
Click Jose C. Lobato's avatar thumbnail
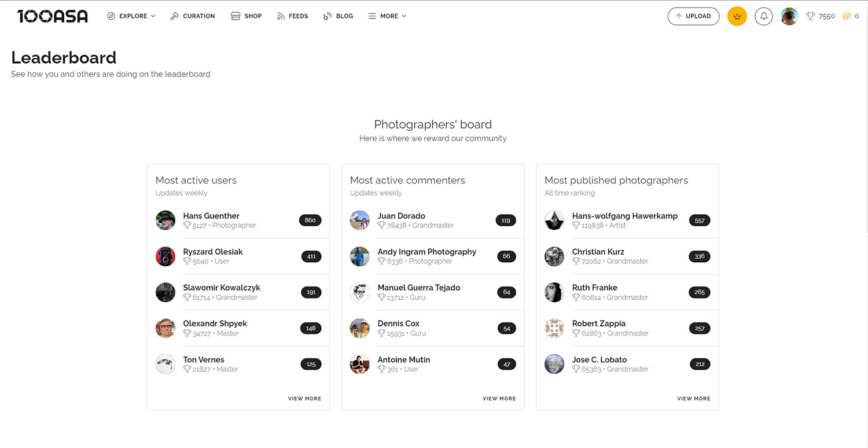554,364
